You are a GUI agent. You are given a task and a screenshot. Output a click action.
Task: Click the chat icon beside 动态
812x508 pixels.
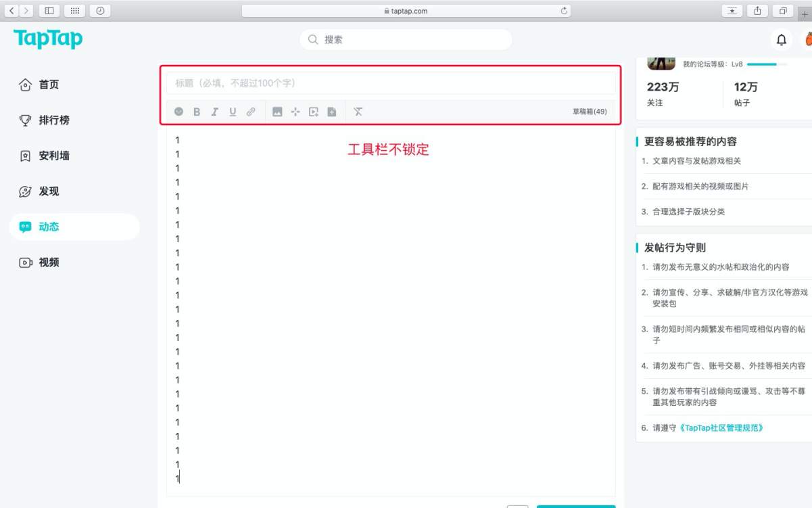click(25, 227)
